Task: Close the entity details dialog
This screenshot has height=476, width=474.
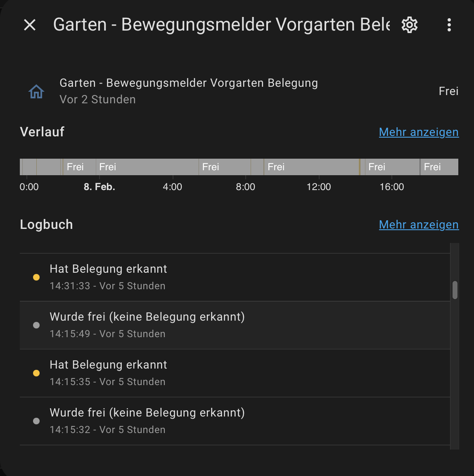Action: (30, 25)
